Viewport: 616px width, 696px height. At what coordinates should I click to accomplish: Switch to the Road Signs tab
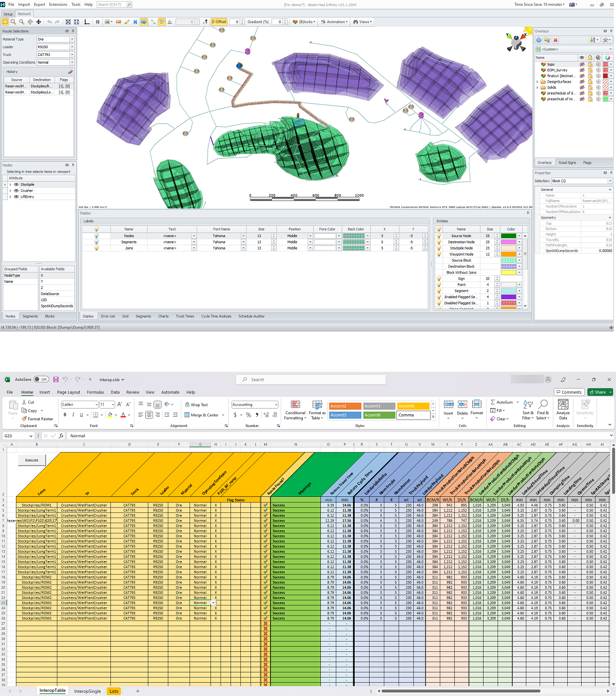pos(567,163)
